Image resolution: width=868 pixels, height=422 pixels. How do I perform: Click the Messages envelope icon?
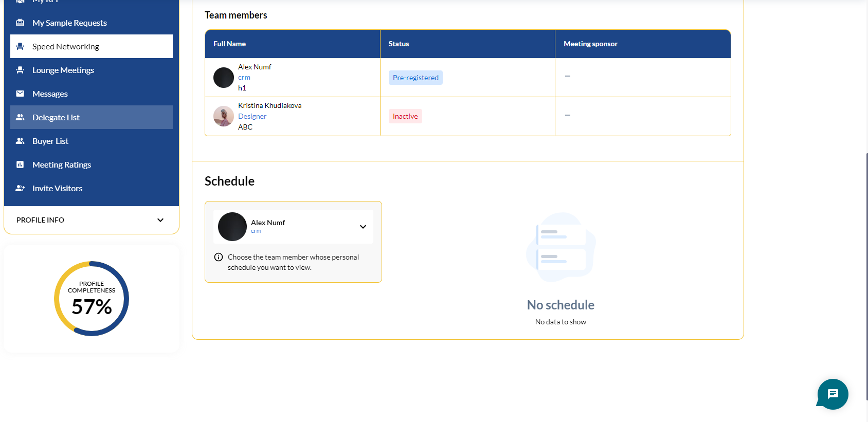(x=20, y=94)
